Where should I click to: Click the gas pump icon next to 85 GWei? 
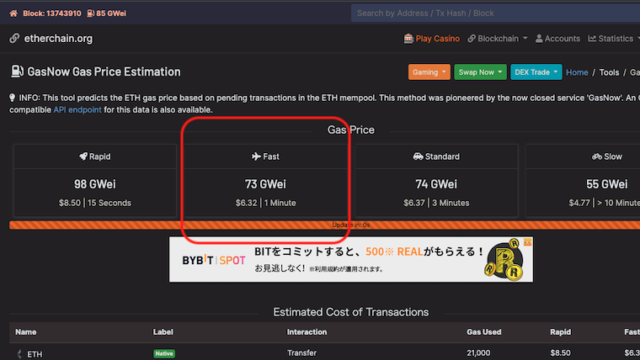pos(91,13)
